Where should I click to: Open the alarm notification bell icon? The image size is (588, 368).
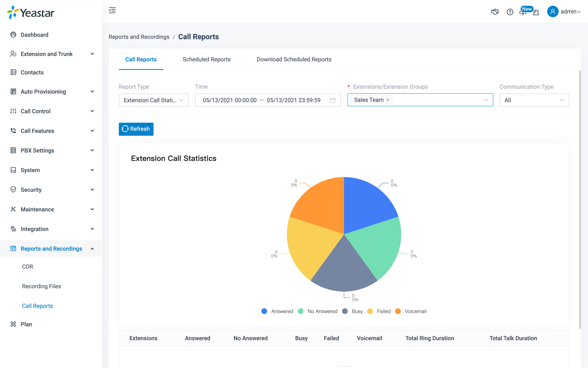[x=536, y=12]
